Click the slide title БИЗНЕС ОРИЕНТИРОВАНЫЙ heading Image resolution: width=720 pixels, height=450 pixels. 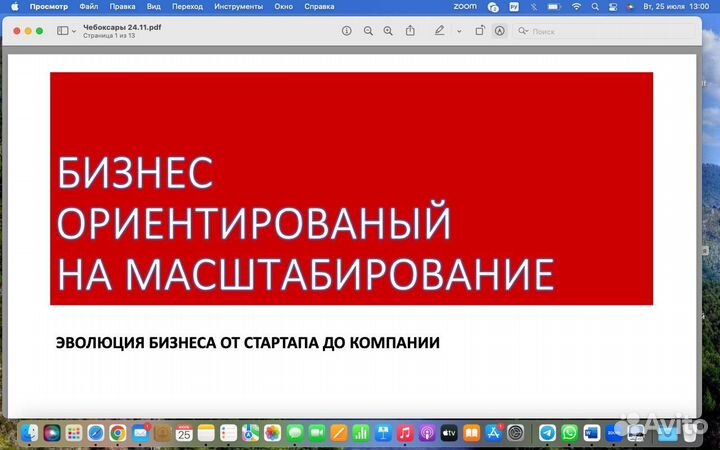(x=305, y=224)
